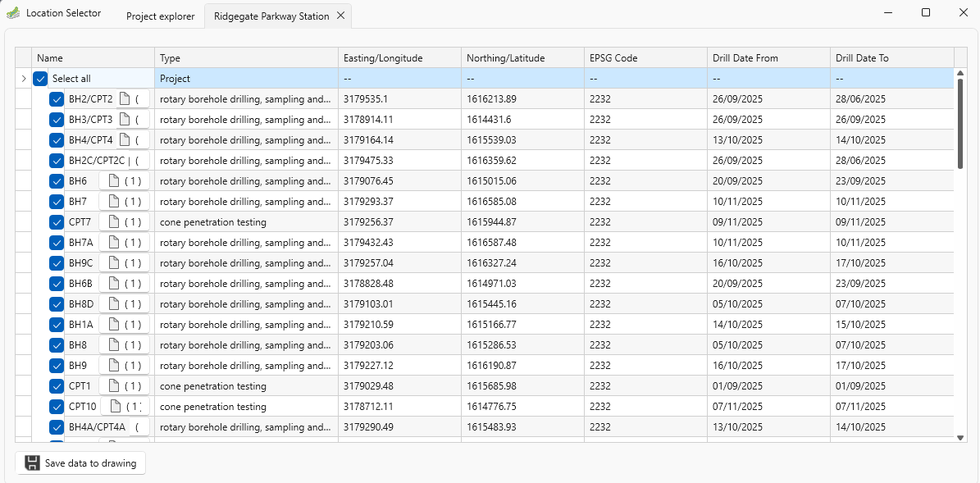Select the BH4/CPT4 drill date 13/10/2025
980x483 pixels.
(769, 140)
